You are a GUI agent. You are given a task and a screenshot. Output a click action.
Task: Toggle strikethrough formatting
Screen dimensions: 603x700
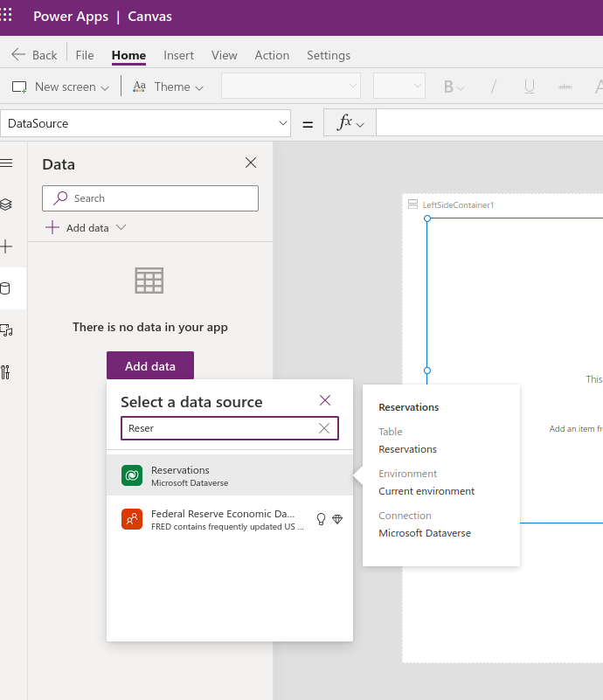point(565,87)
